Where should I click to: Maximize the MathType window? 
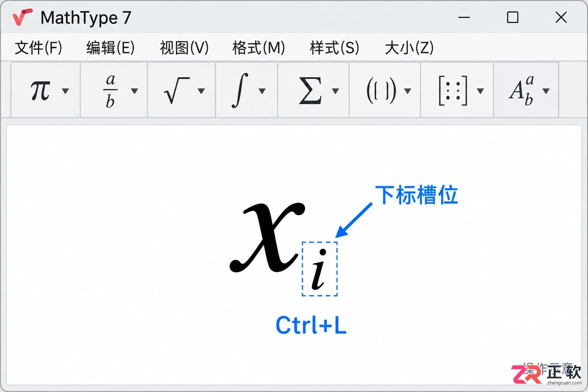tap(512, 18)
